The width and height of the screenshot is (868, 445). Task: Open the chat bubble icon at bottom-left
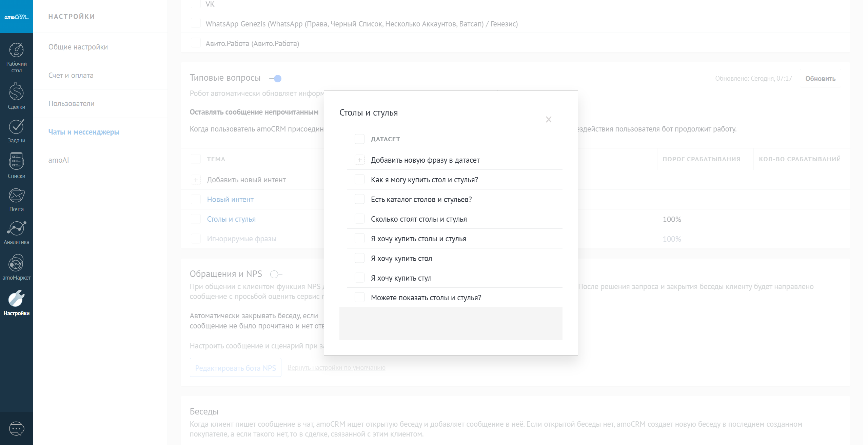pyautogui.click(x=16, y=429)
